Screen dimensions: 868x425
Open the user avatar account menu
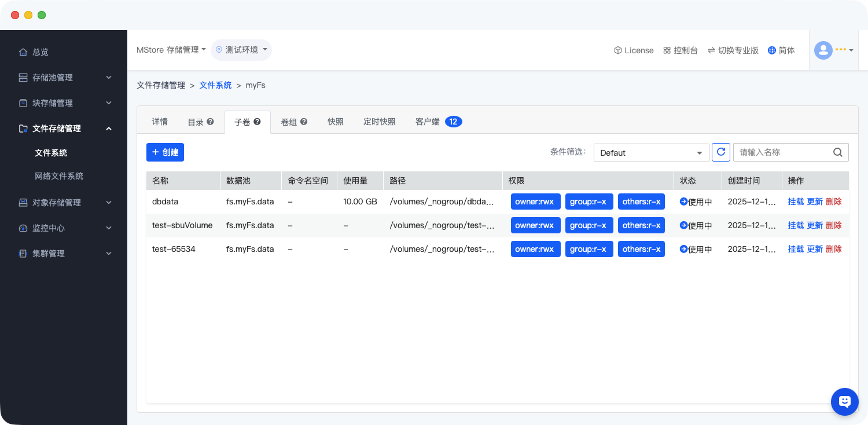pos(833,50)
